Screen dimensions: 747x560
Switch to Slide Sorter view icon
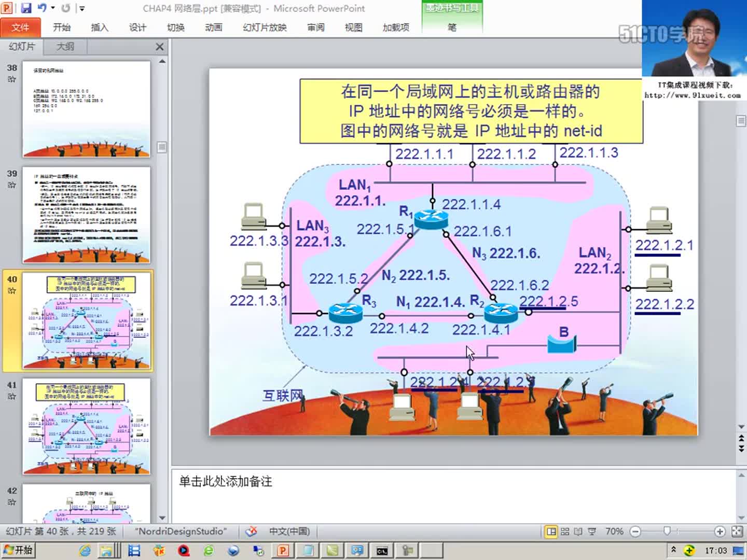565,531
